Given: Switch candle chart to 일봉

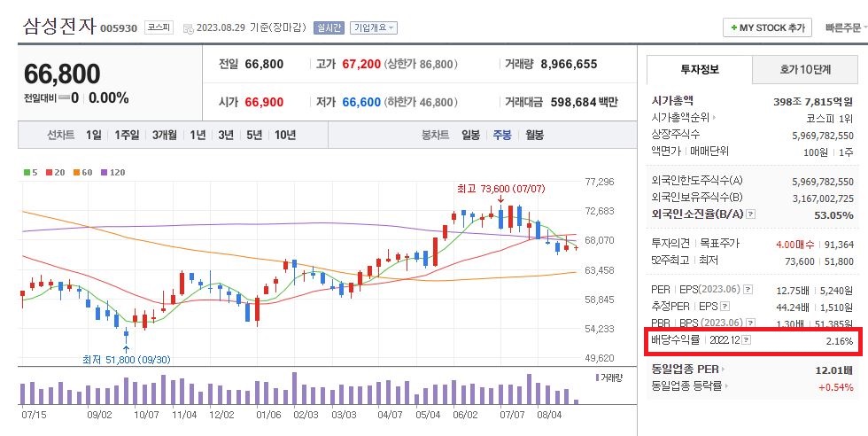Looking at the screenshot, I should pyautogui.click(x=471, y=135).
